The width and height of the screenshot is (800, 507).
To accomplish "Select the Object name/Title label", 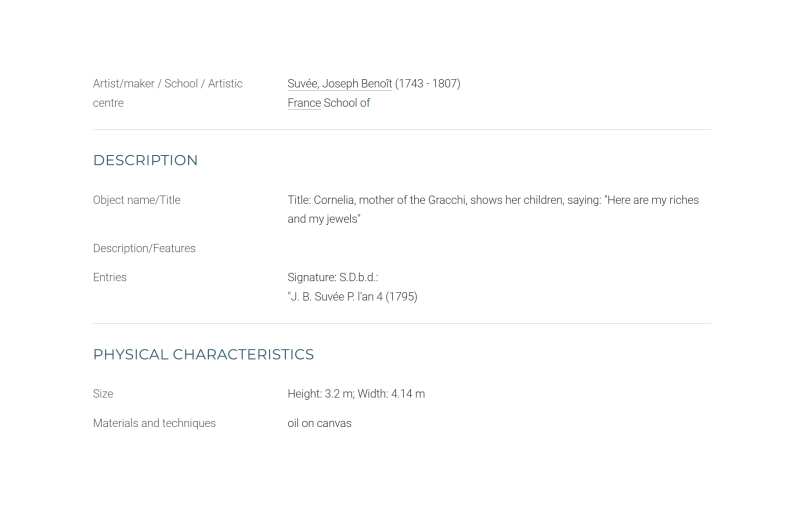I will (x=137, y=200).
